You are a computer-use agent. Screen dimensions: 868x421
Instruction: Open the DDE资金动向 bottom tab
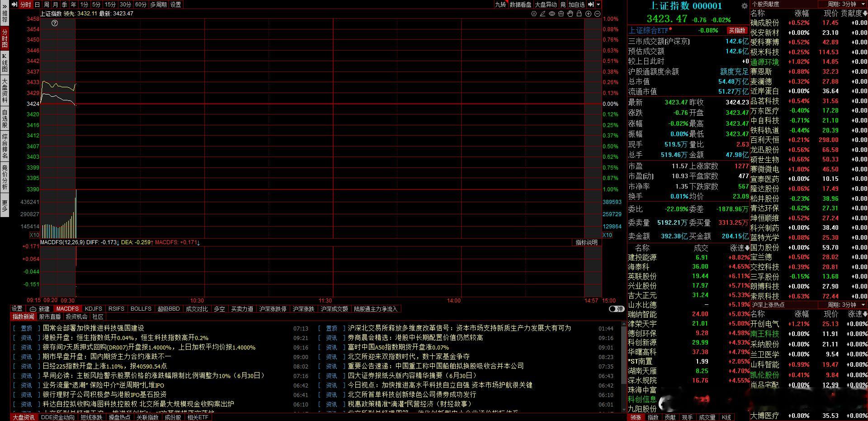[57, 417]
